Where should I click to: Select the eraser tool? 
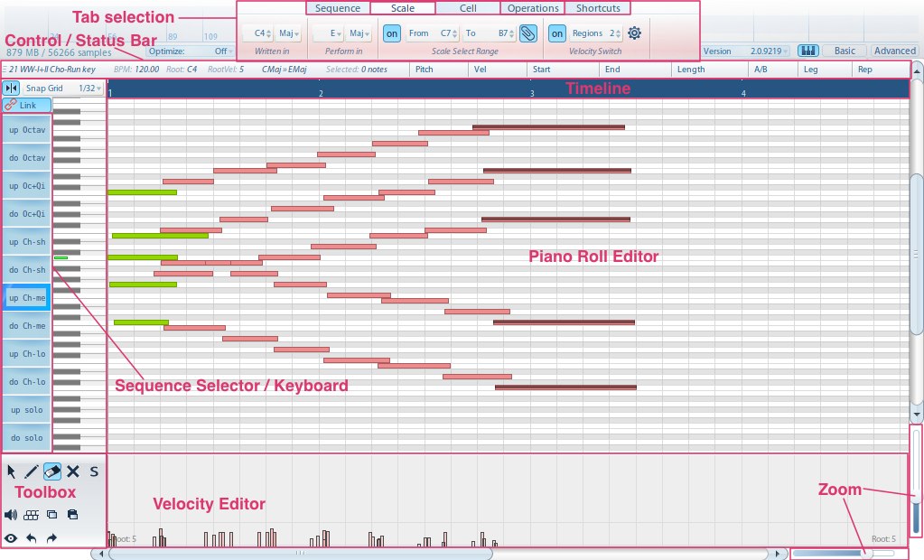52,471
